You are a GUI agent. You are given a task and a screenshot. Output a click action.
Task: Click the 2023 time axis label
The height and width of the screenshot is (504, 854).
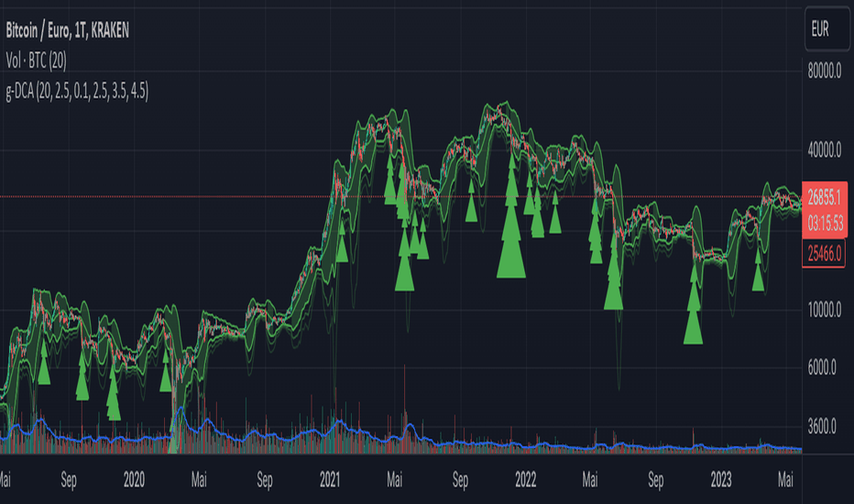click(x=721, y=479)
